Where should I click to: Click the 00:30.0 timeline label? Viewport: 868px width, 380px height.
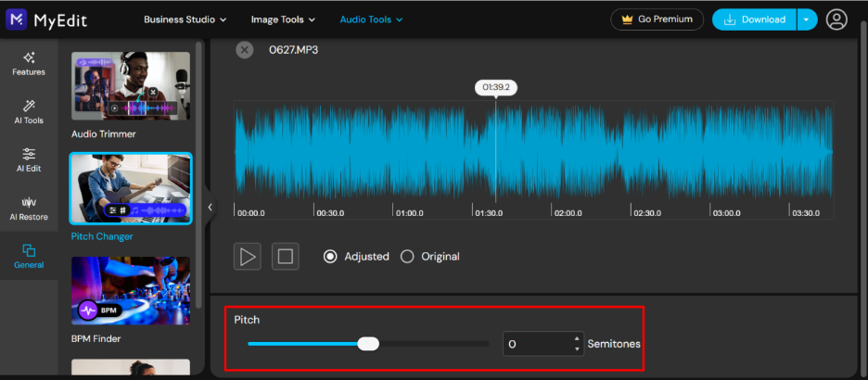coord(330,213)
